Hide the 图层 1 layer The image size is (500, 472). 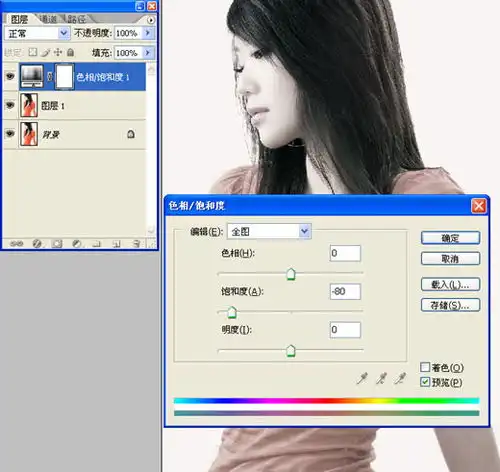point(10,105)
